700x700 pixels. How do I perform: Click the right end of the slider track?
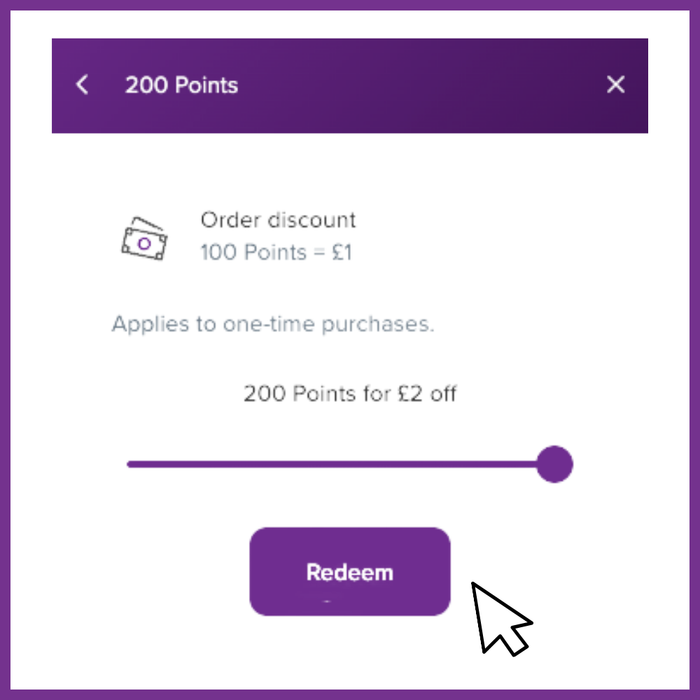538,464
